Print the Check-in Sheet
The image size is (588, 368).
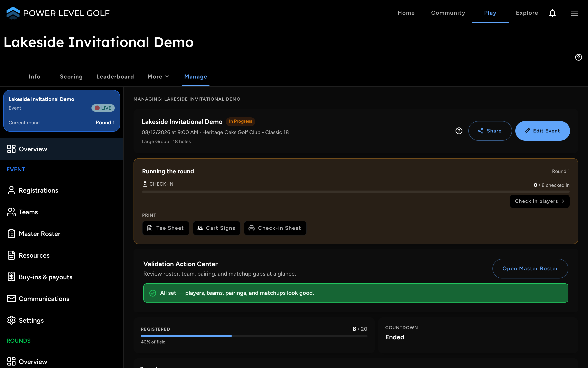click(x=275, y=228)
